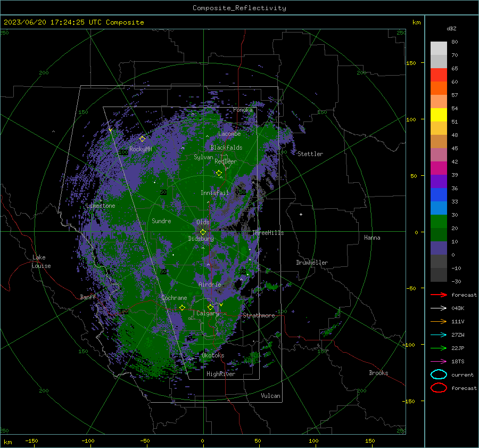Click the Sundre town label
Screen dimensions: 479x448
click(x=161, y=221)
